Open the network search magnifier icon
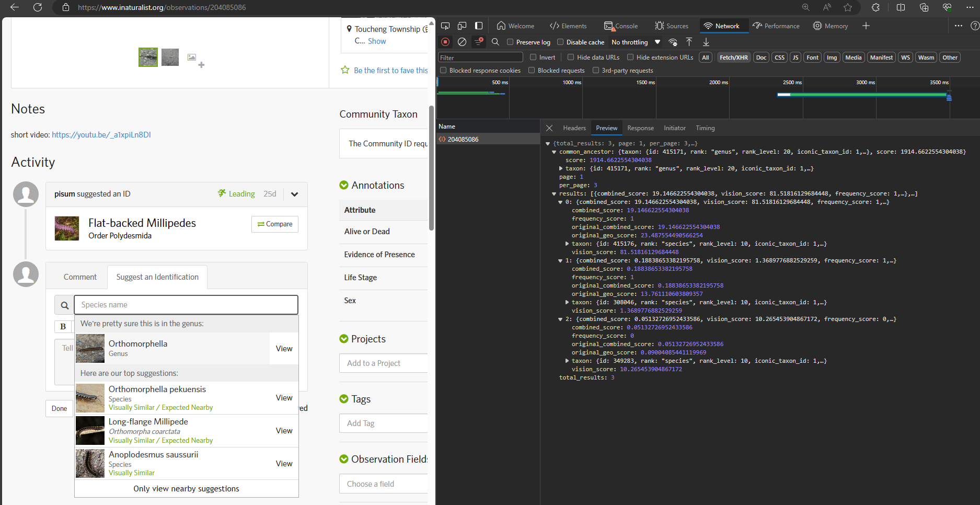This screenshot has height=505, width=980. [x=495, y=42]
